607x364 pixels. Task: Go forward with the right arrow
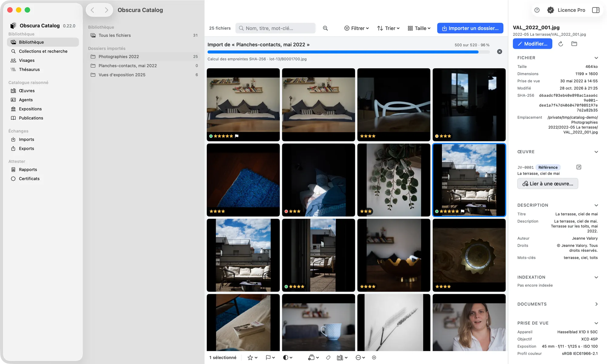coord(106,10)
